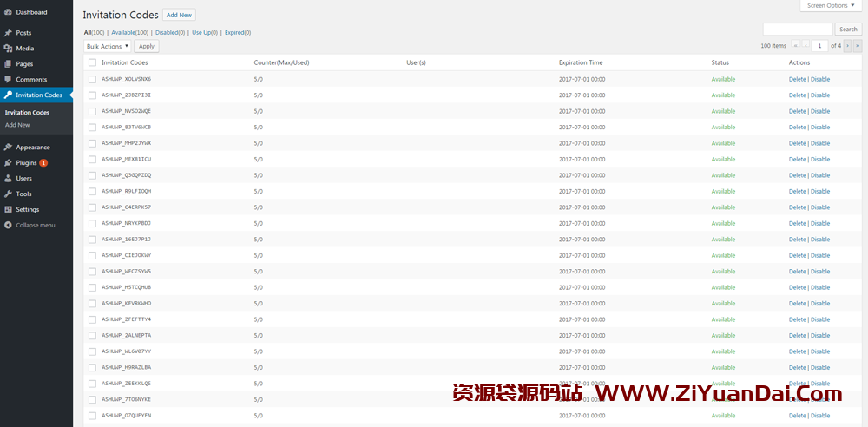Filter by Available codes
This screenshot has width=868, height=427.
pos(130,33)
